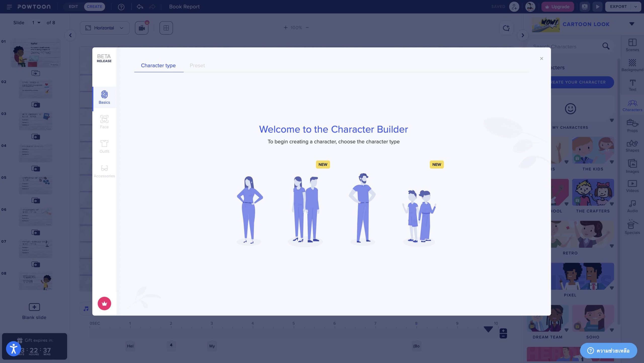Viewport: 644px width, 363px height.
Task: Click the Upgrade button
Action: pos(557,7)
